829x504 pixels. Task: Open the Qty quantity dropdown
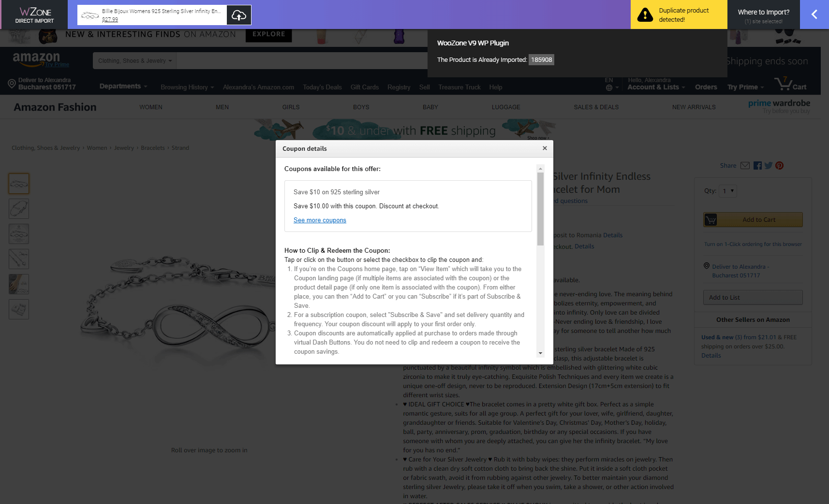(x=728, y=191)
